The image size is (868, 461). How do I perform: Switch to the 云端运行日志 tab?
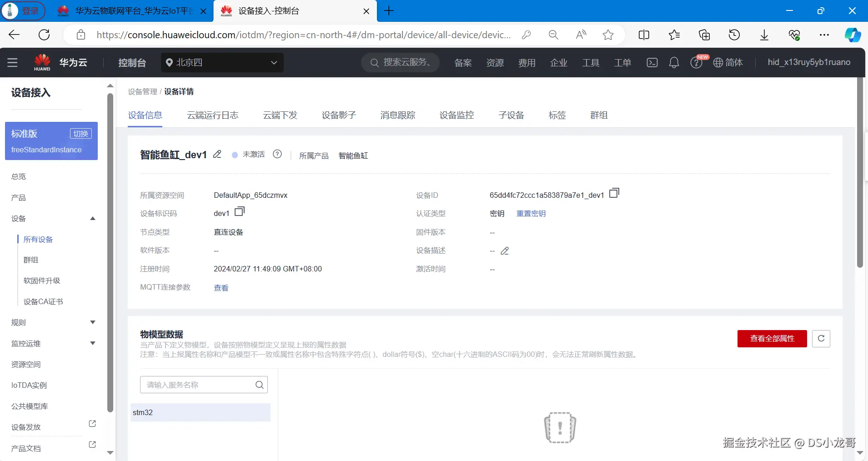tap(212, 115)
